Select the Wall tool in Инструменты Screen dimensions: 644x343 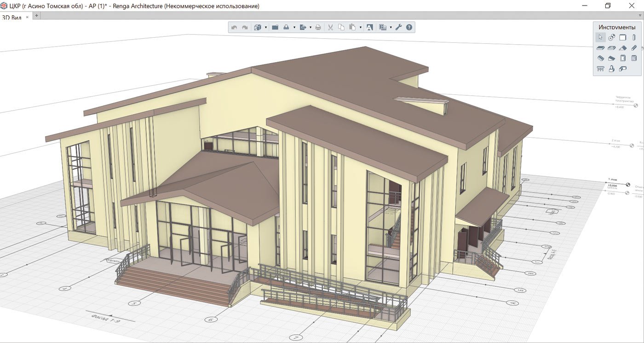point(623,38)
